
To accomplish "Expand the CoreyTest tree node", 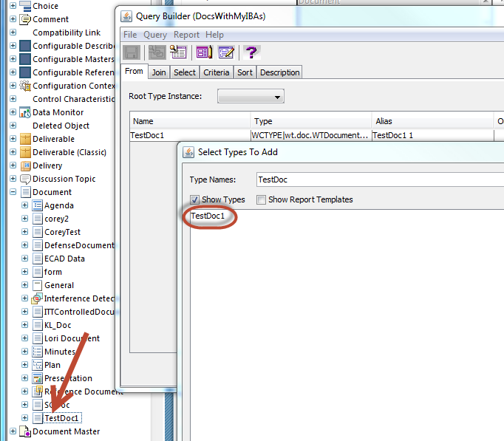I will (24, 232).
